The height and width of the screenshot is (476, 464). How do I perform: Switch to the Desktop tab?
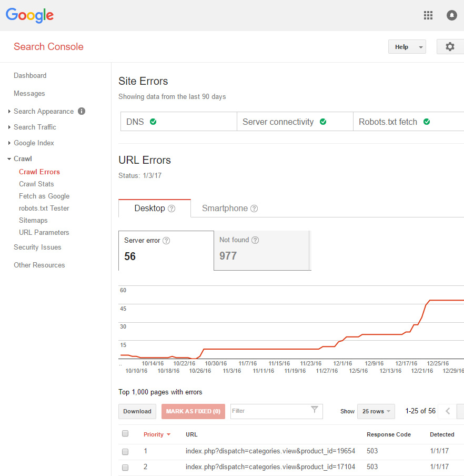[x=154, y=209]
